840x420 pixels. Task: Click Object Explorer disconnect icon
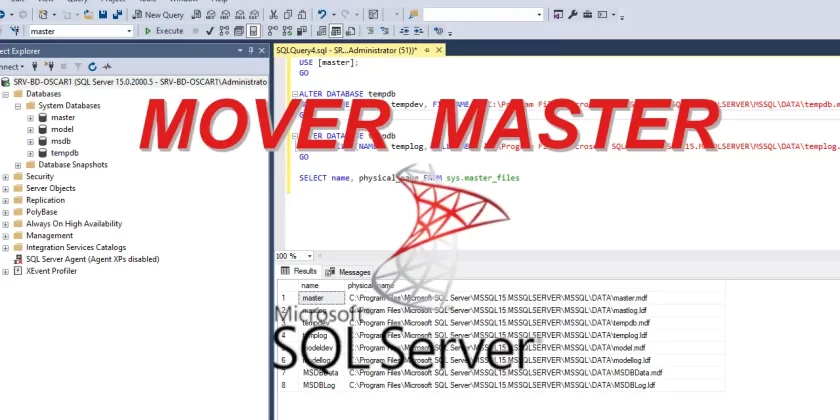click(x=49, y=67)
